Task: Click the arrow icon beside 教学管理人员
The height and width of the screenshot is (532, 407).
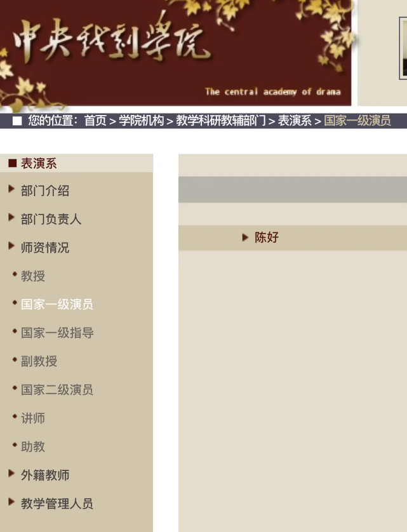Action: [x=11, y=502]
